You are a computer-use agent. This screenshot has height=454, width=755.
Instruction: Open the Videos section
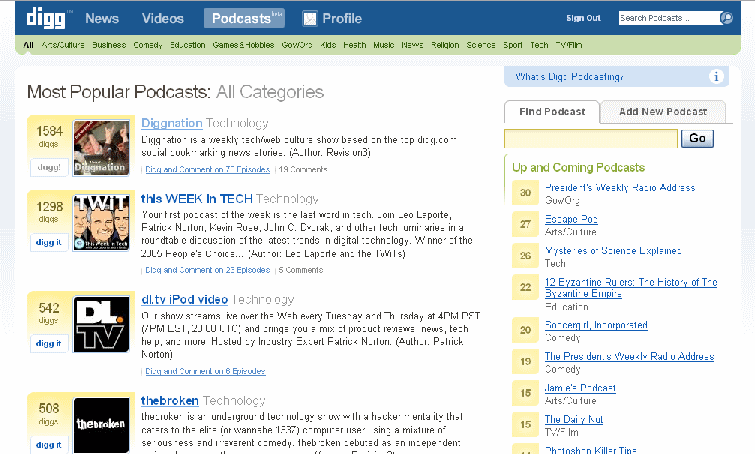click(163, 19)
